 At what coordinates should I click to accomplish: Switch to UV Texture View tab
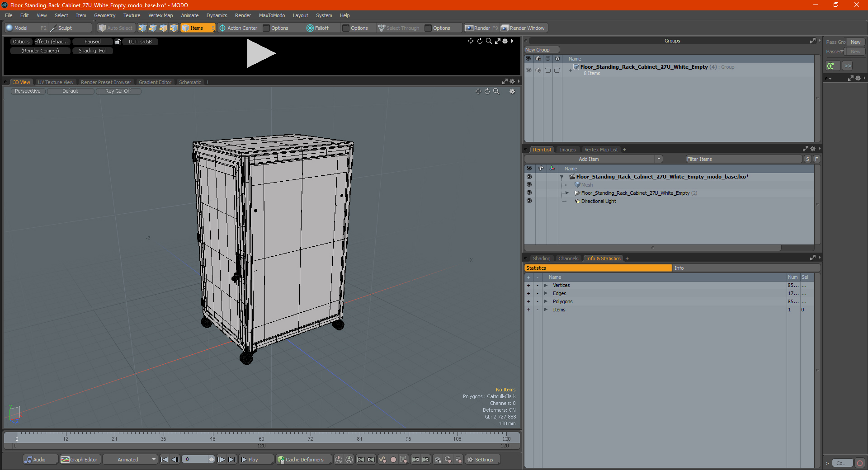coord(55,82)
